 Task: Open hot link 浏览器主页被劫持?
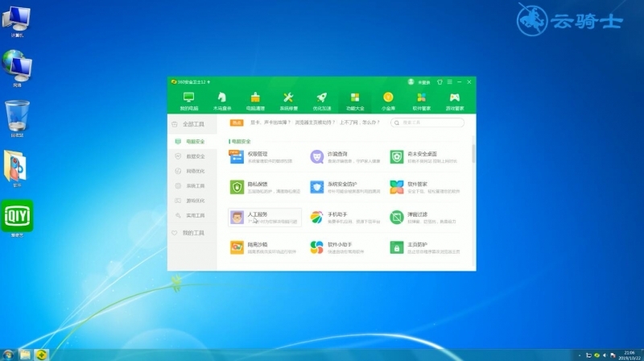coord(315,122)
